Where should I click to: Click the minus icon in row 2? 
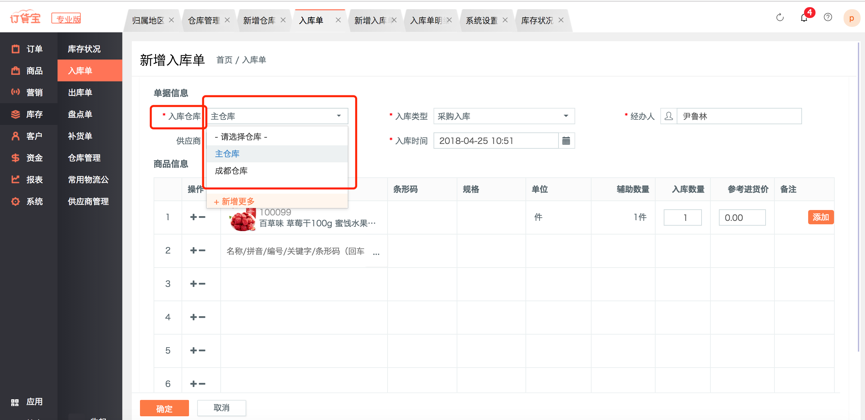[x=203, y=251]
